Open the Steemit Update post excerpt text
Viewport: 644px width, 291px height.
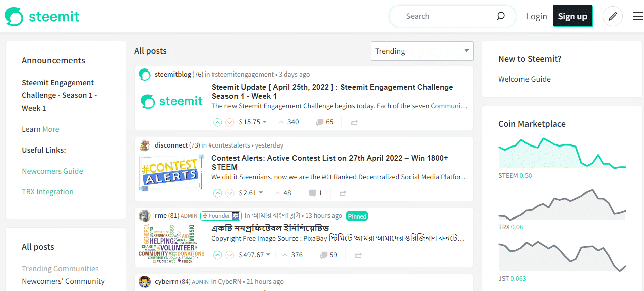(x=339, y=106)
